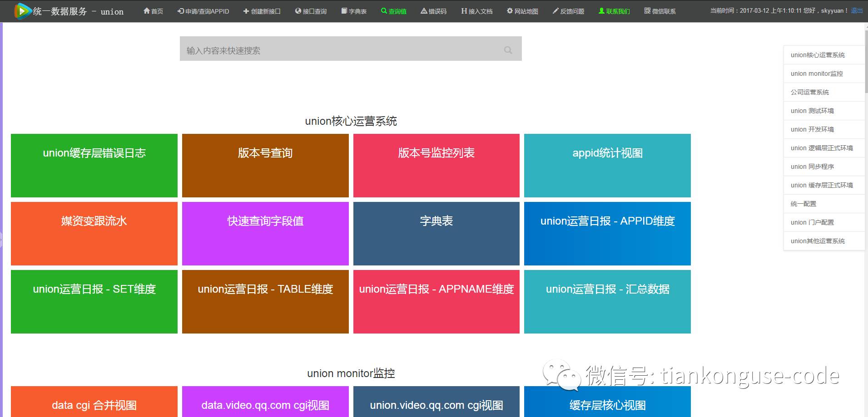The width and height of the screenshot is (868, 417).
Task: Click the 退出 logout link
Action: pos(857,10)
